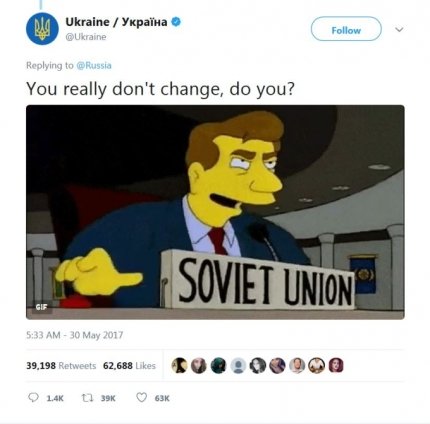Open the fifth liker avatar

[x=258, y=366]
